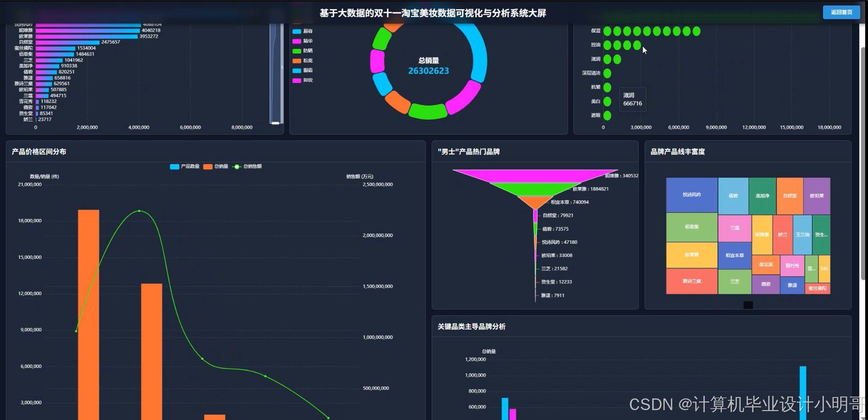Screen dimensions: 868x420
Task: Click the first dot in 保湿 row
Action: [607, 31]
